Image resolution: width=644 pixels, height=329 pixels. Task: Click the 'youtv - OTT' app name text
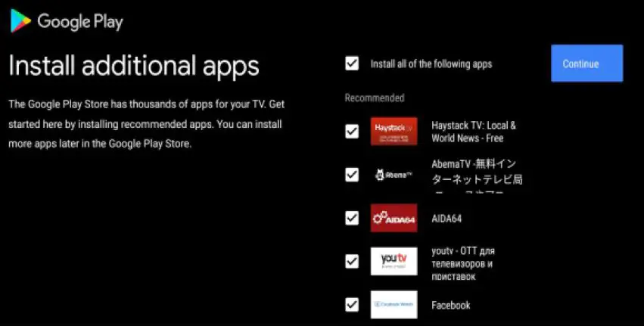(x=463, y=263)
